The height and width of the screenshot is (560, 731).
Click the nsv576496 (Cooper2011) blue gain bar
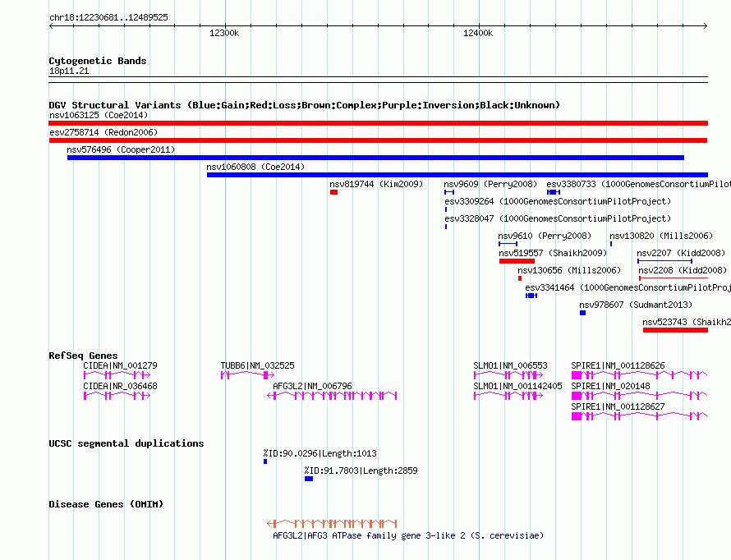click(x=375, y=158)
